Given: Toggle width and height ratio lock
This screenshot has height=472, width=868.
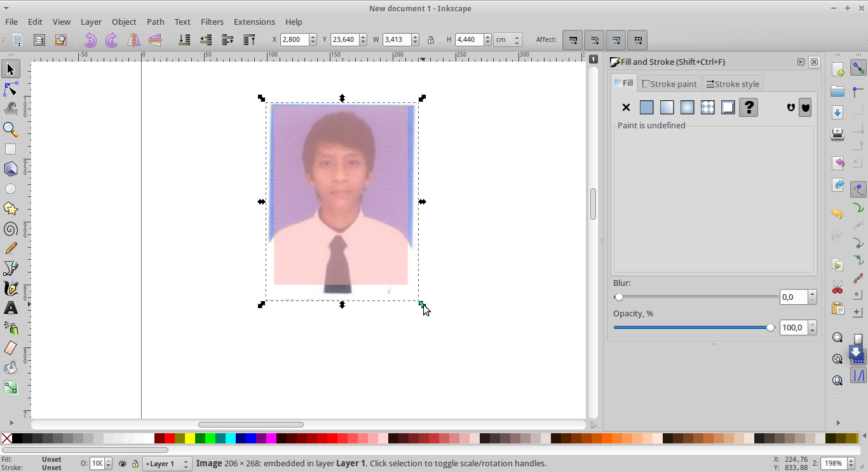Looking at the screenshot, I should 431,40.
